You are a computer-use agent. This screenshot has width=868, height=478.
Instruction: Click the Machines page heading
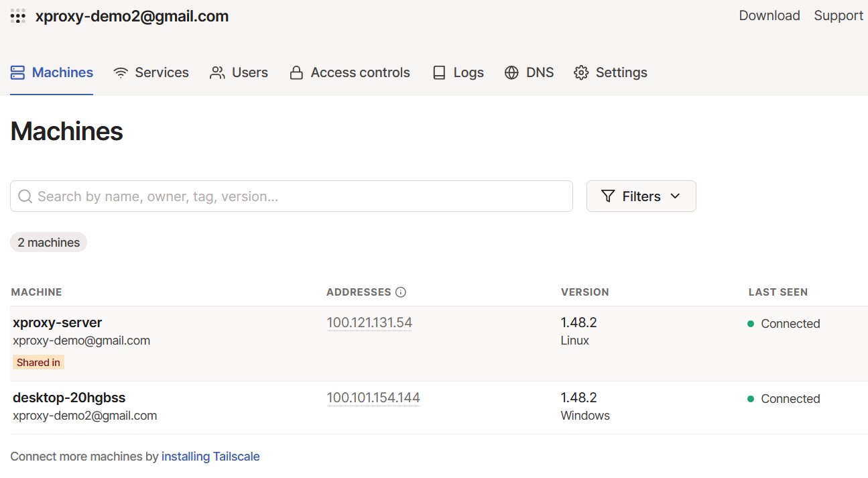[67, 131]
